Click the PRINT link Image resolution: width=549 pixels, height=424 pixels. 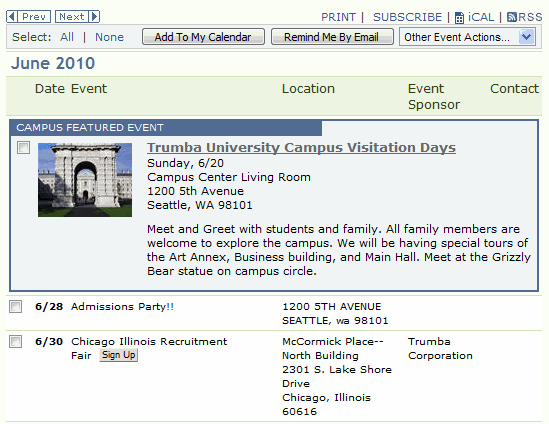[x=338, y=17]
